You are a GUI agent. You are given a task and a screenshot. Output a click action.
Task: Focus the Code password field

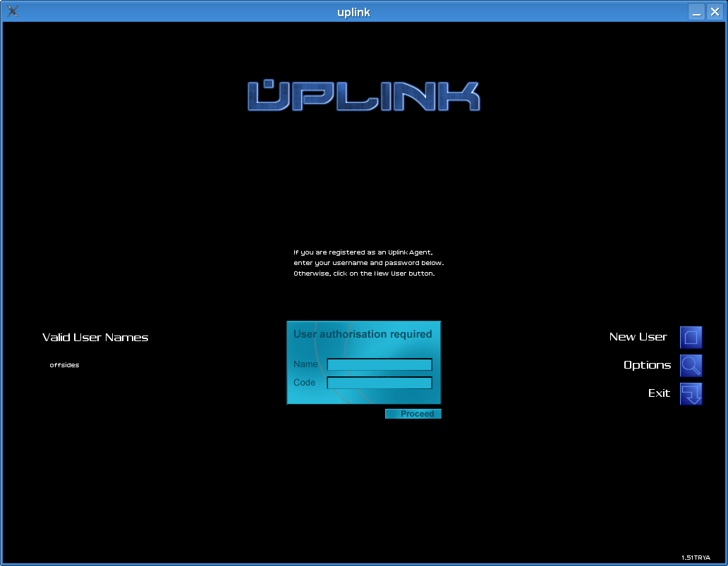380,383
